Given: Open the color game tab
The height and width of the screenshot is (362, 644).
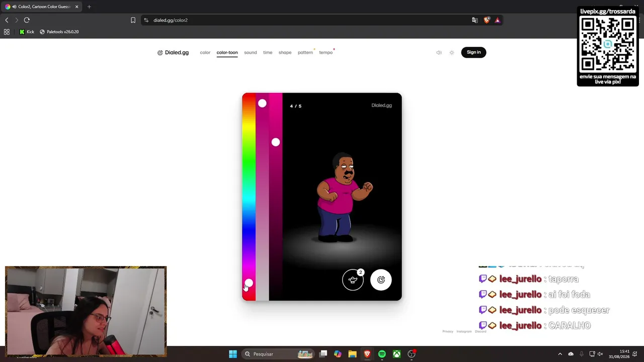Looking at the screenshot, I should coord(205,52).
